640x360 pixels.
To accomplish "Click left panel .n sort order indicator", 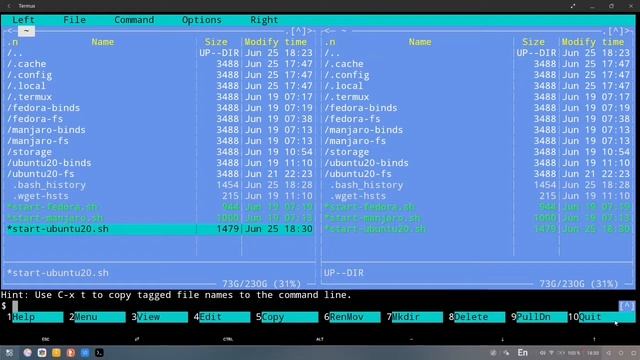I will pyautogui.click(x=13, y=42).
